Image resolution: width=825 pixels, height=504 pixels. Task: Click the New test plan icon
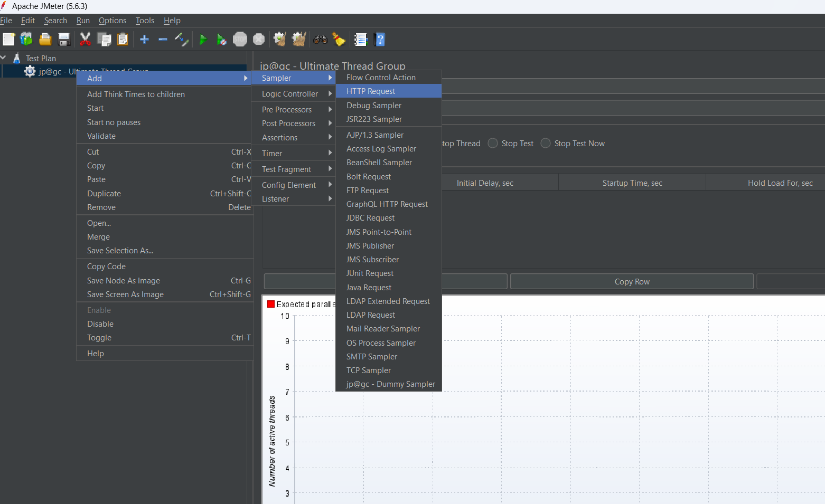pyautogui.click(x=8, y=39)
